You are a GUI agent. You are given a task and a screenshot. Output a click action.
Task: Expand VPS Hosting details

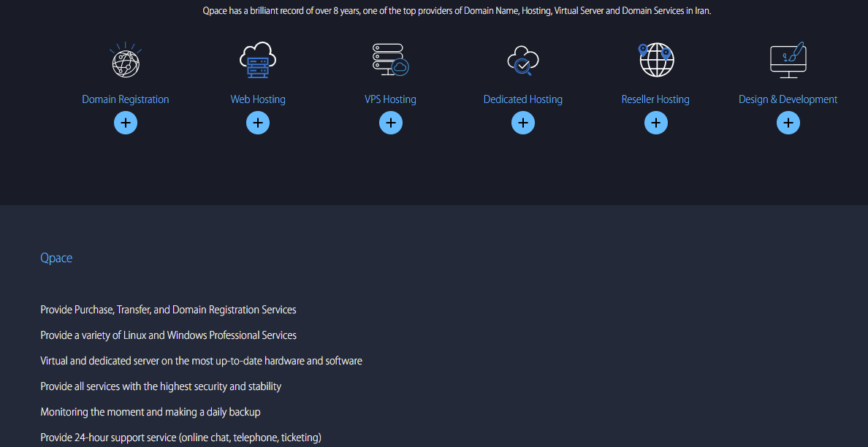coord(391,123)
